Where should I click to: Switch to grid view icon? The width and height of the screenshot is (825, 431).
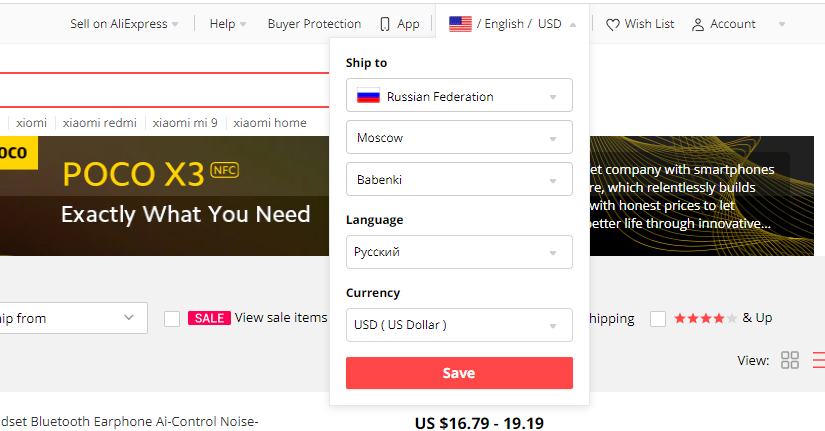click(x=790, y=360)
